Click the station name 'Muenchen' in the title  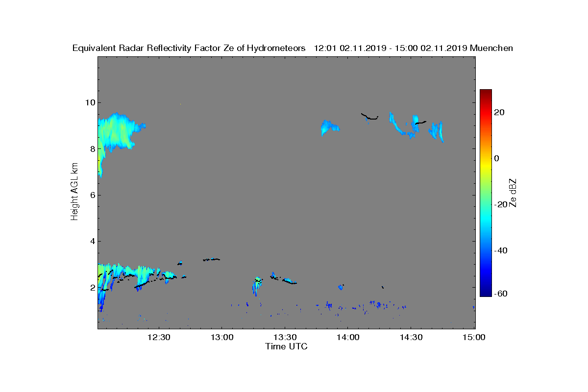[x=491, y=48]
